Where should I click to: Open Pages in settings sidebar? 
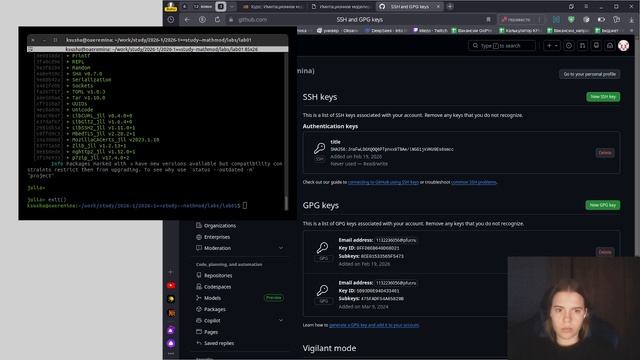[211, 332]
